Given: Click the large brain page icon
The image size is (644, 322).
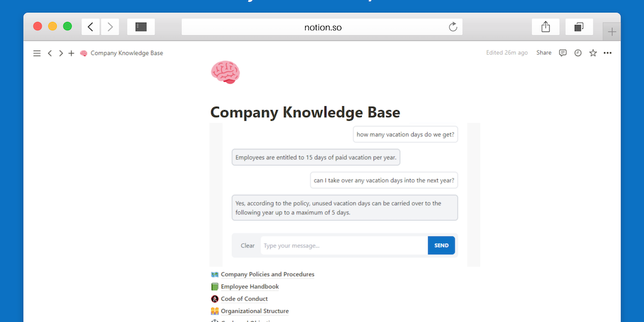Looking at the screenshot, I should (225, 72).
